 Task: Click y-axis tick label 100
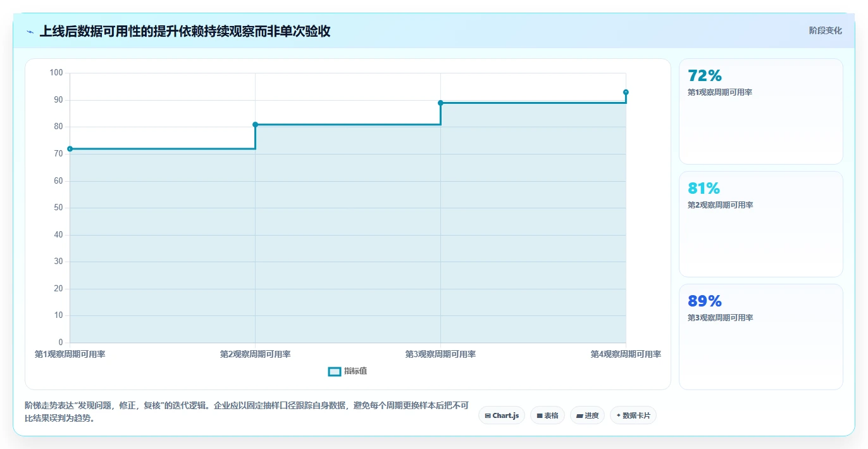point(56,73)
